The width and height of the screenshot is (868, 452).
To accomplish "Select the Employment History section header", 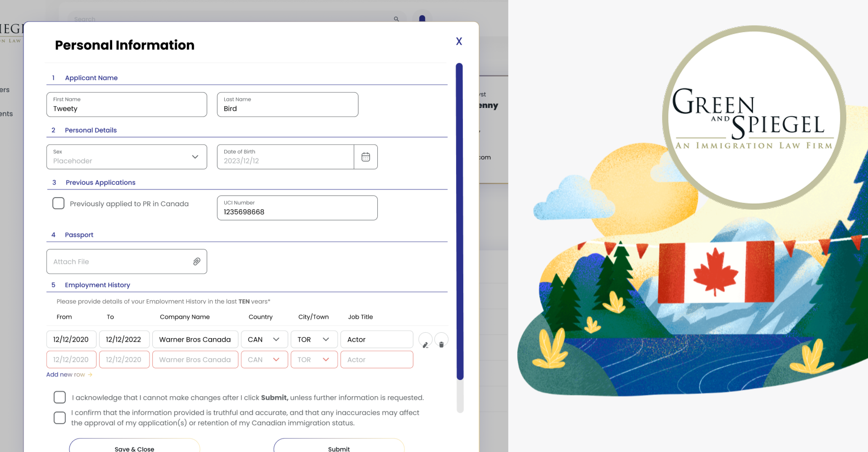I will click(x=97, y=285).
